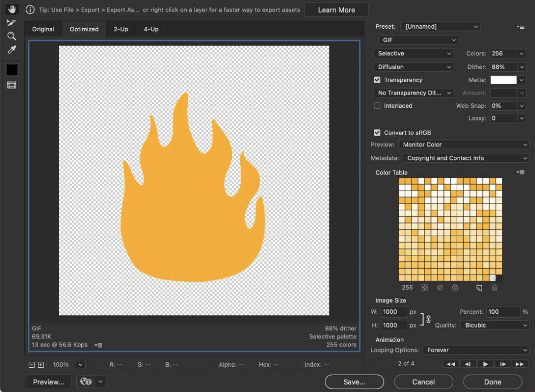535x392 pixels.
Task: Select the Slice Select tool
Action: (x=11, y=22)
